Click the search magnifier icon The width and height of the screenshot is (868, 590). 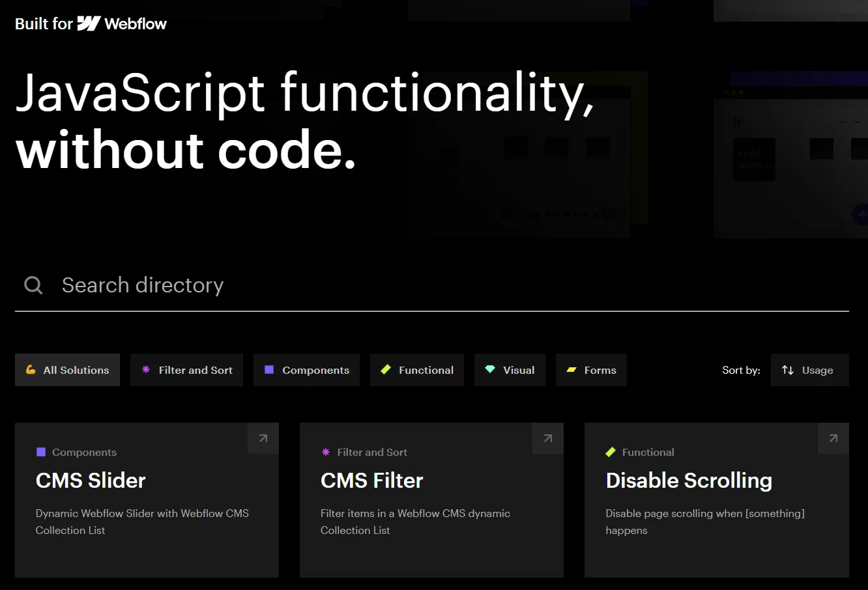(x=33, y=285)
